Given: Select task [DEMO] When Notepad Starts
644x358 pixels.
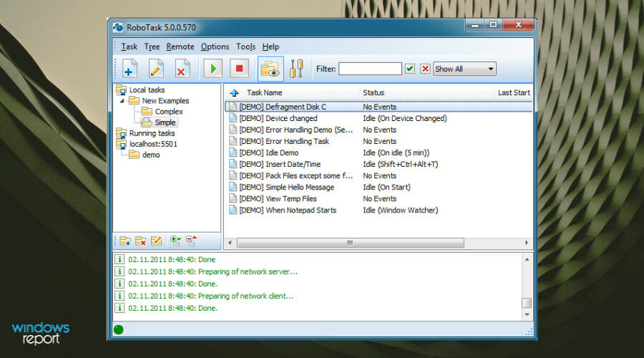Looking at the screenshot, I should point(288,211).
